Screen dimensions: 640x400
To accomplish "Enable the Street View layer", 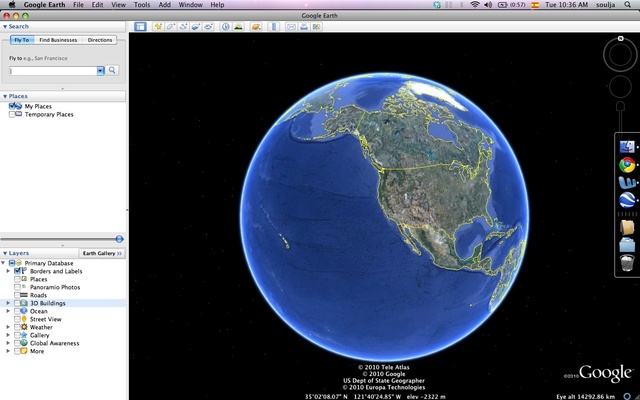I will pos(17,319).
